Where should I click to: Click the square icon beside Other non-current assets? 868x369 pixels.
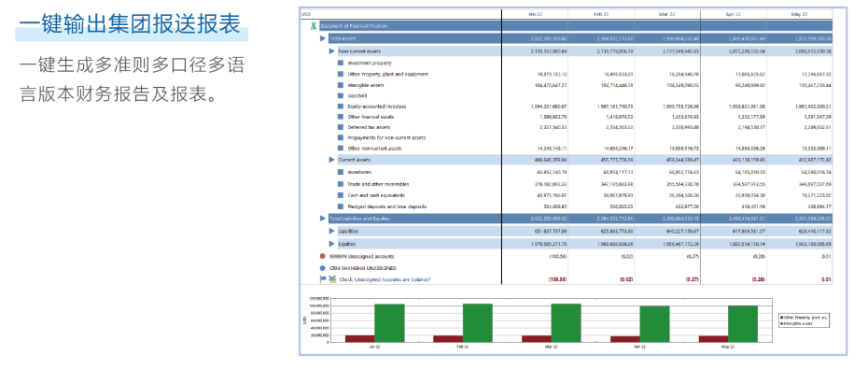click(341, 149)
